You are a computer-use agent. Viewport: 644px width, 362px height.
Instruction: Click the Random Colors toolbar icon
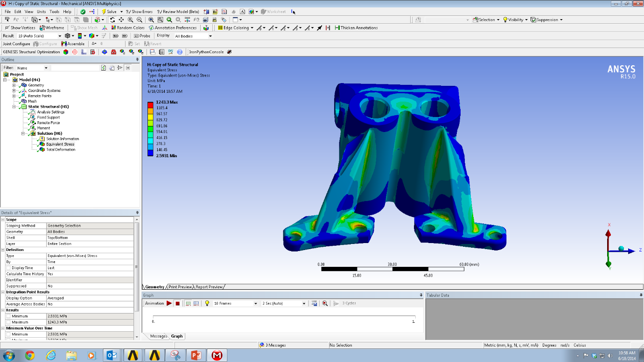tap(128, 28)
